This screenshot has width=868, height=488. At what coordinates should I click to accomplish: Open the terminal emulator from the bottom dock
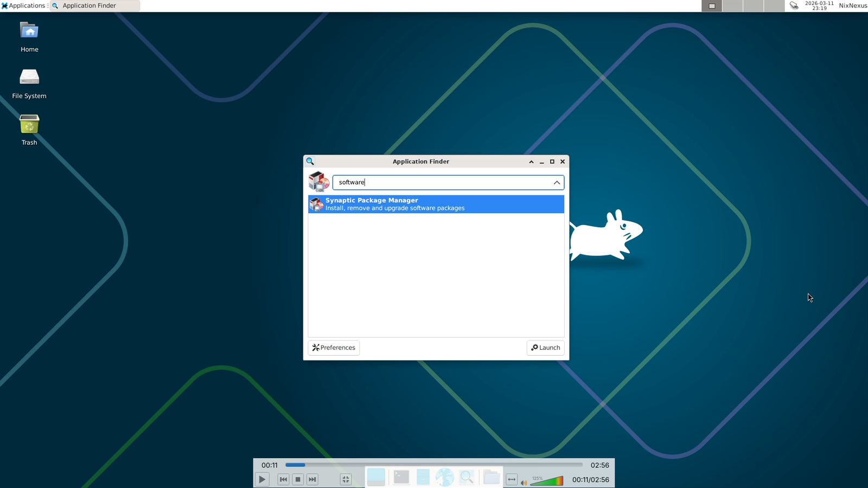point(401,479)
